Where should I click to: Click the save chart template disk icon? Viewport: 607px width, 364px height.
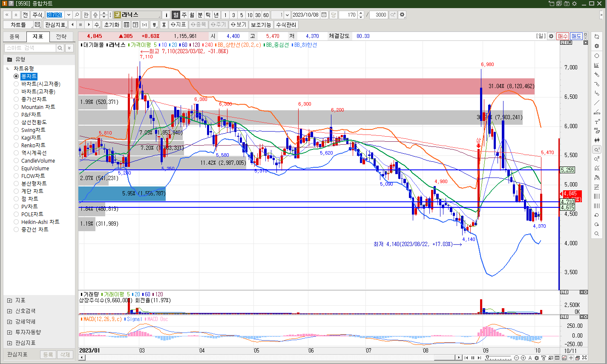point(37,25)
